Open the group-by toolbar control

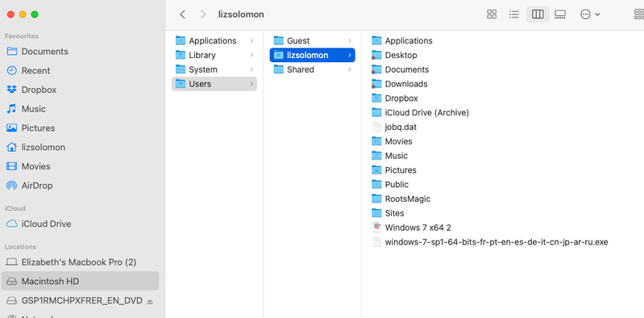(x=638, y=15)
